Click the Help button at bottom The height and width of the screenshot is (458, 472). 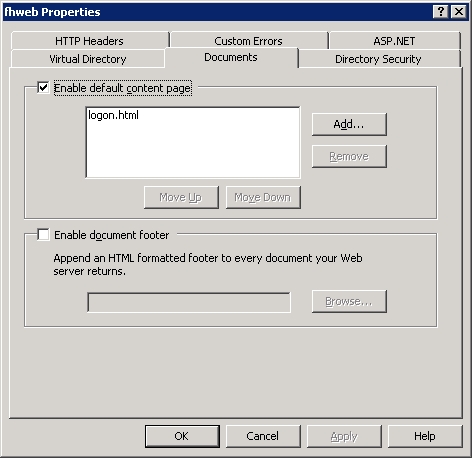pyautogui.click(x=425, y=436)
